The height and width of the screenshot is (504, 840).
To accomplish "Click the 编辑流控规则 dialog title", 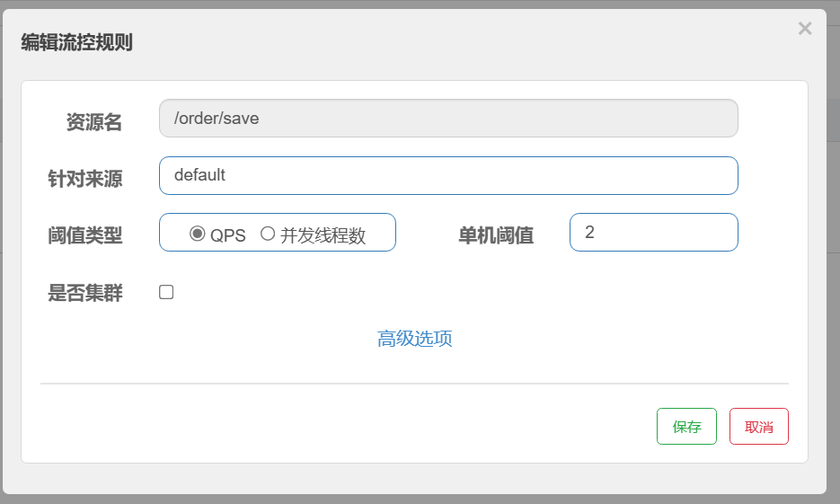I will tap(77, 42).
